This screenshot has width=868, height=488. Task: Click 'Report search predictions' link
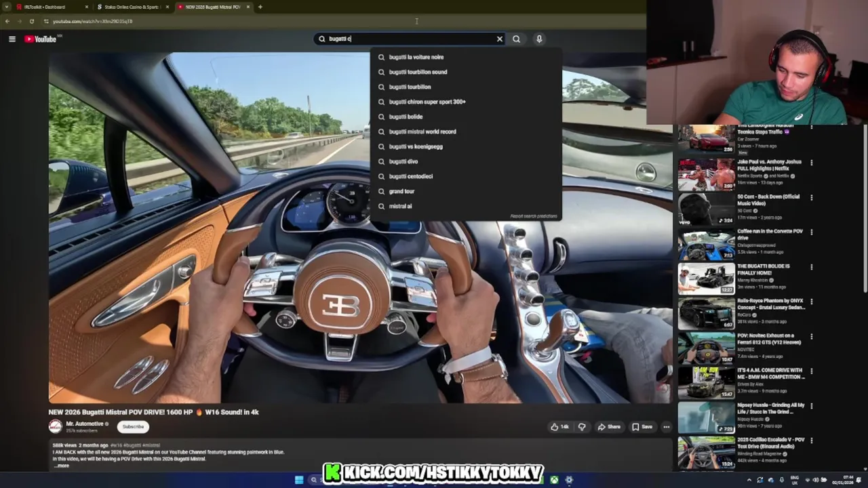(534, 216)
